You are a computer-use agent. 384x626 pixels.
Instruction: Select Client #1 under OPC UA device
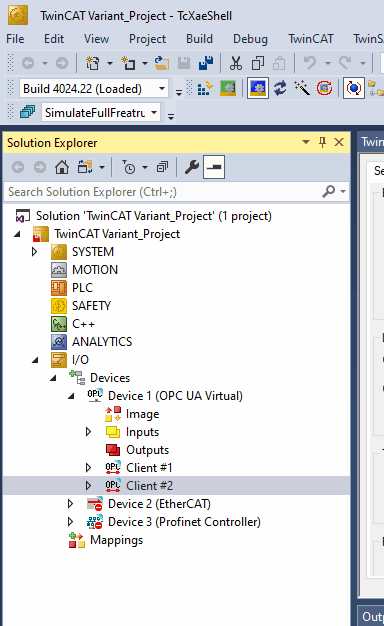[x=149, y=468]
